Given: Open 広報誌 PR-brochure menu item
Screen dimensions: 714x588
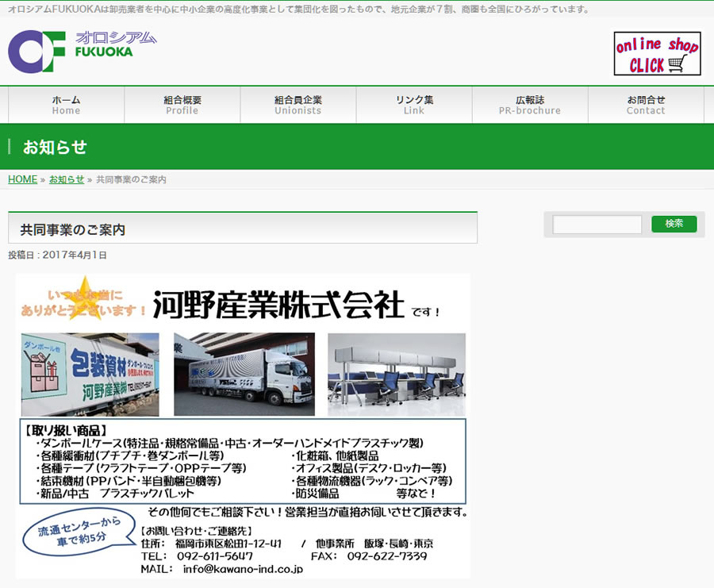Looking at the screenshot, I should pos(530,105).
